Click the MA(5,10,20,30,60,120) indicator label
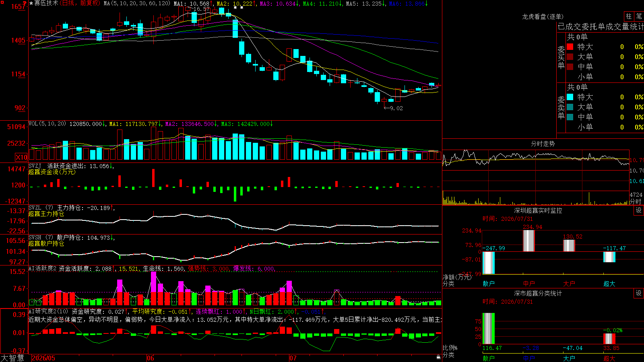Viewport: 644px width, 362px height. (137, 4)
